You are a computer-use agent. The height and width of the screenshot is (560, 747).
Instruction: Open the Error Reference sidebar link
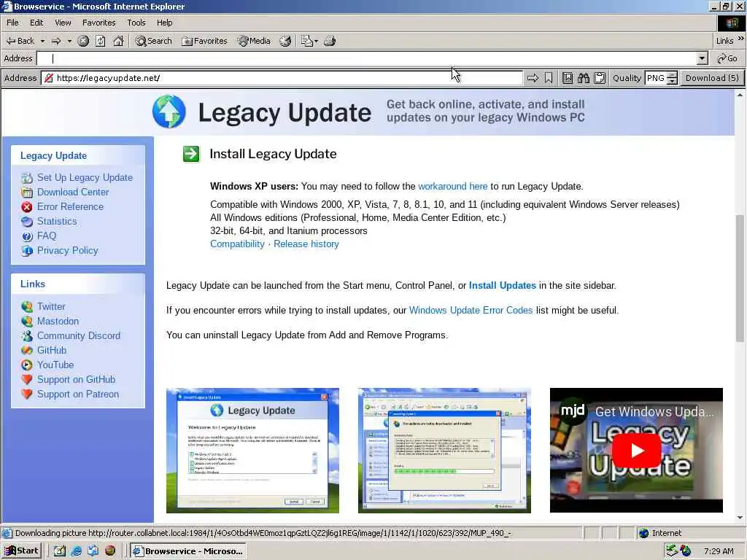coord(70,206)
